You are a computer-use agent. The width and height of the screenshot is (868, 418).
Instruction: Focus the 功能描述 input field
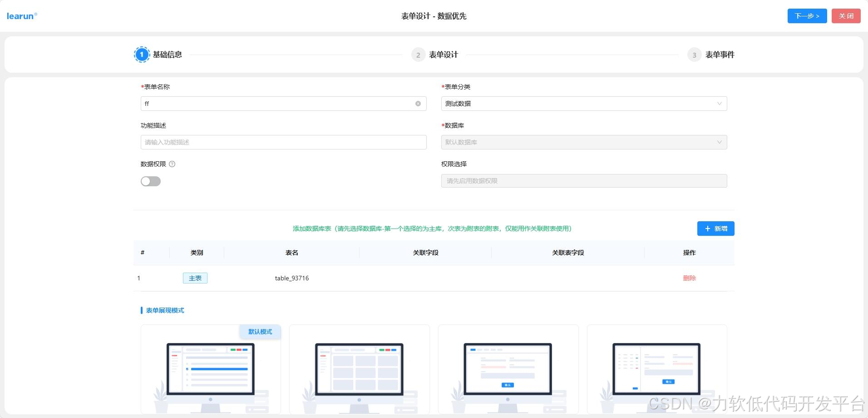coord(283,142)
